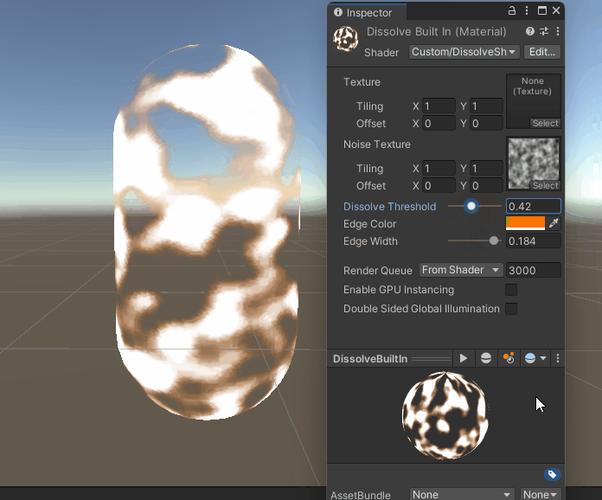The height and width of the screenshot is (500, 602).
Task: Click the shader Edit... button
Action: [x=542, y=52]
